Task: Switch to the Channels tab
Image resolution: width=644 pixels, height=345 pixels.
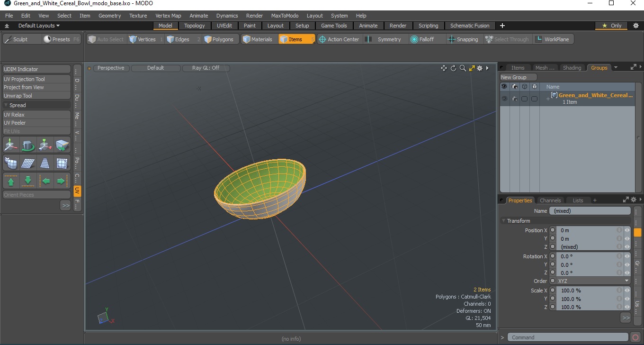Action: click(550, 200)
